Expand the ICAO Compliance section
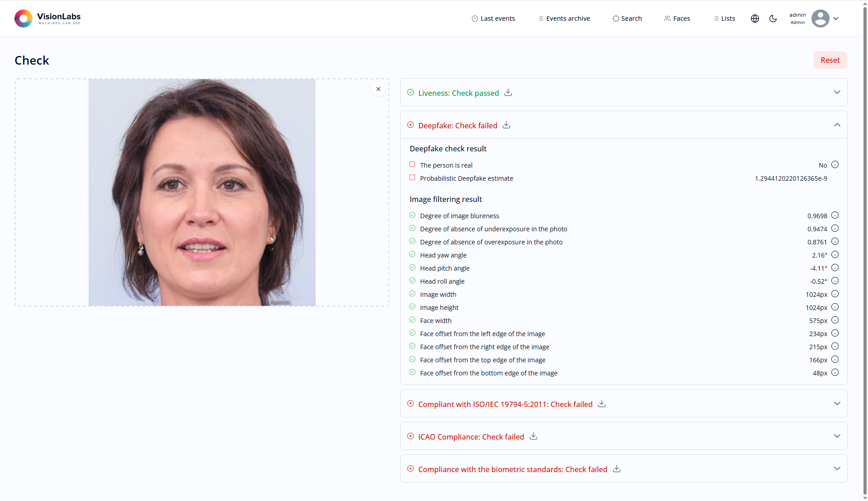 point(837,436)
